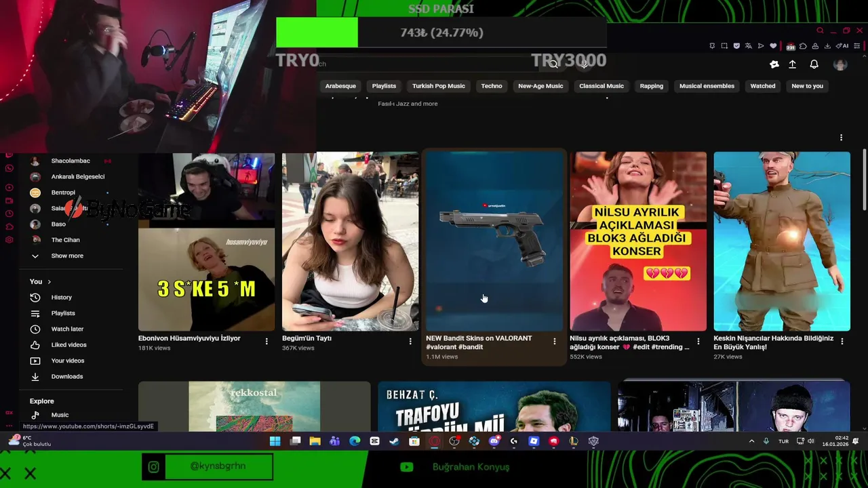Open File Explorer from the taskbar
The width and height of the screenshot is (868, 488).
pyautogui.click(x=315, y=441)
